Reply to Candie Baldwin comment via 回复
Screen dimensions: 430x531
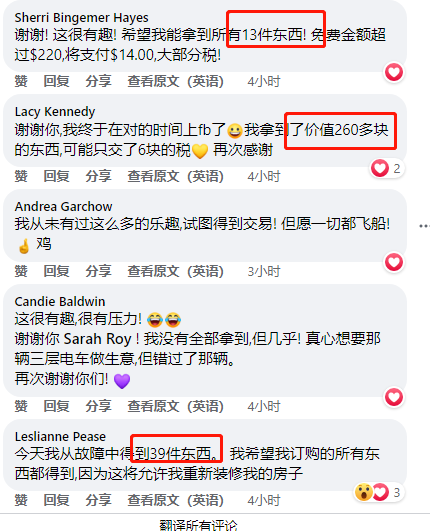57,406
